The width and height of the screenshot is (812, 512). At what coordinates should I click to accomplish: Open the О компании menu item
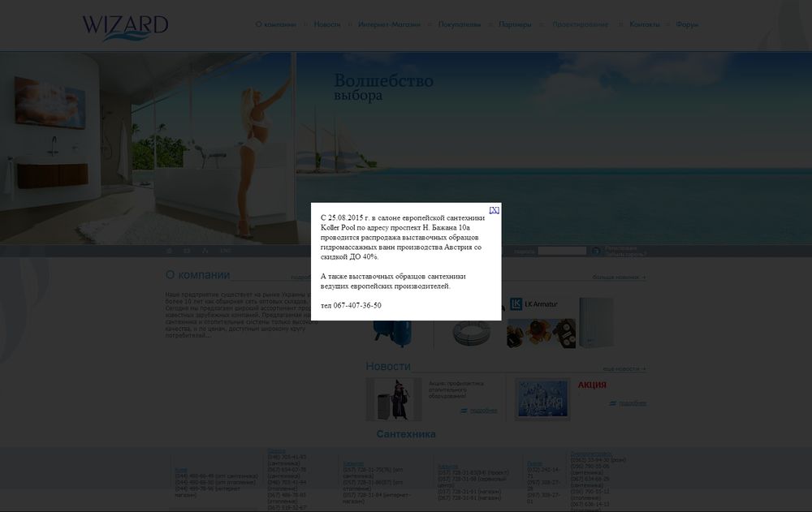(x=275, y=24)
